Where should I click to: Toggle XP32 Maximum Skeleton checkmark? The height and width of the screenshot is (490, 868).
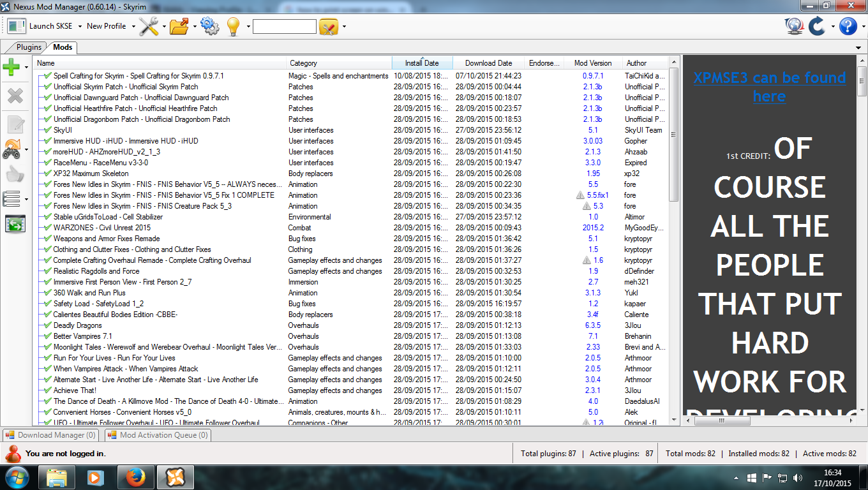click(48, 174)
